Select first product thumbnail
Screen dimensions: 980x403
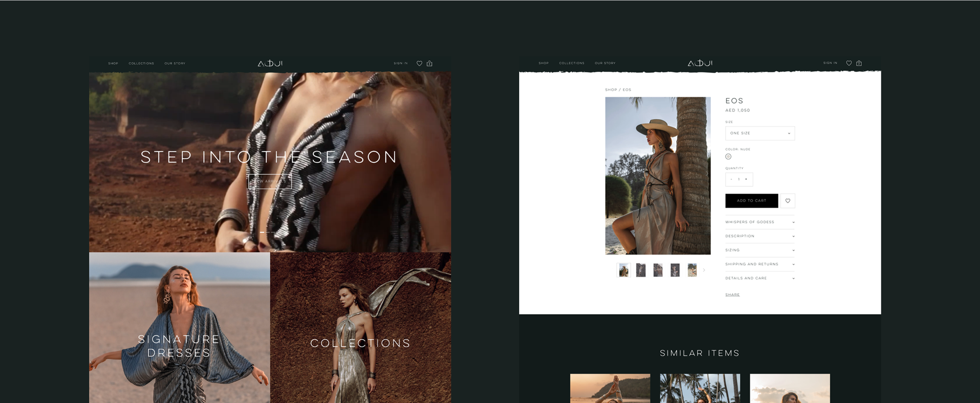(x=624, y=270)
